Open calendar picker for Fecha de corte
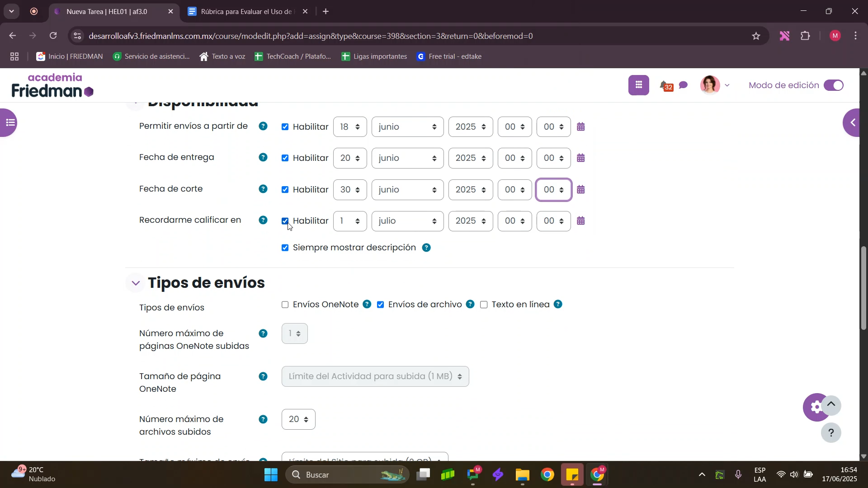The width and height of the screenshot is (868, 488). pos(581,190)
